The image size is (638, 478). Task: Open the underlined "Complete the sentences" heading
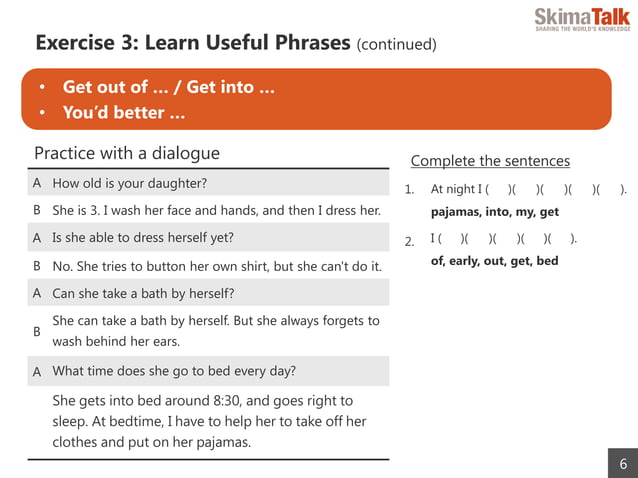pyautogui.click(x=490, y=161)
